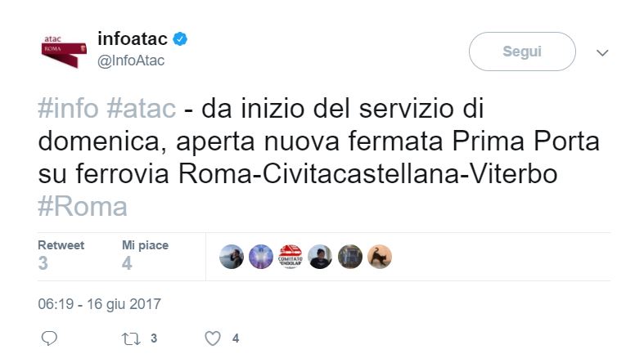The image size is (644, 363).
Task: Open the Comitato Pendolari avatar
Action: (290, 257)
